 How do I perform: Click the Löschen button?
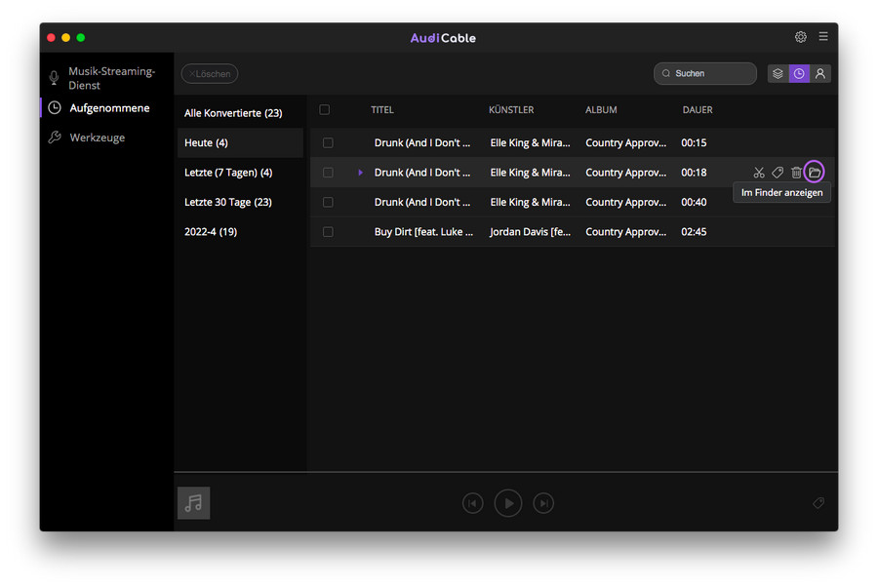click(210, 73)
